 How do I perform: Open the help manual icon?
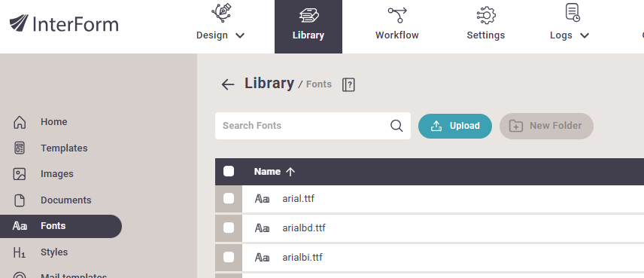(x=348, y=84)
